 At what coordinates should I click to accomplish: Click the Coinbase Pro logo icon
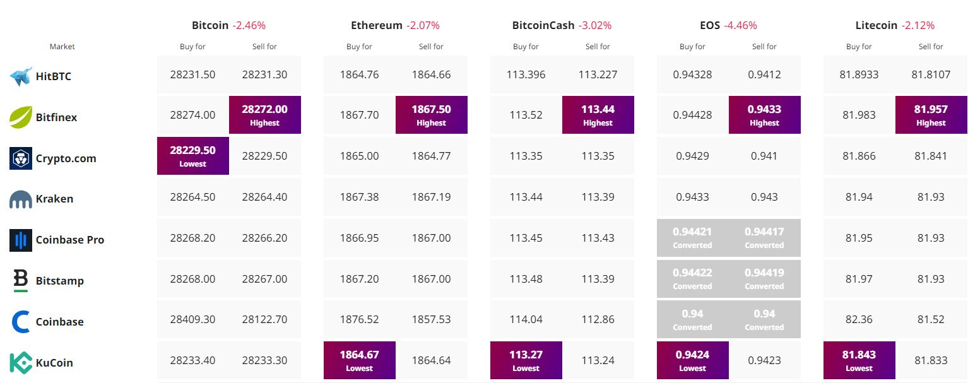coord(21,240)
